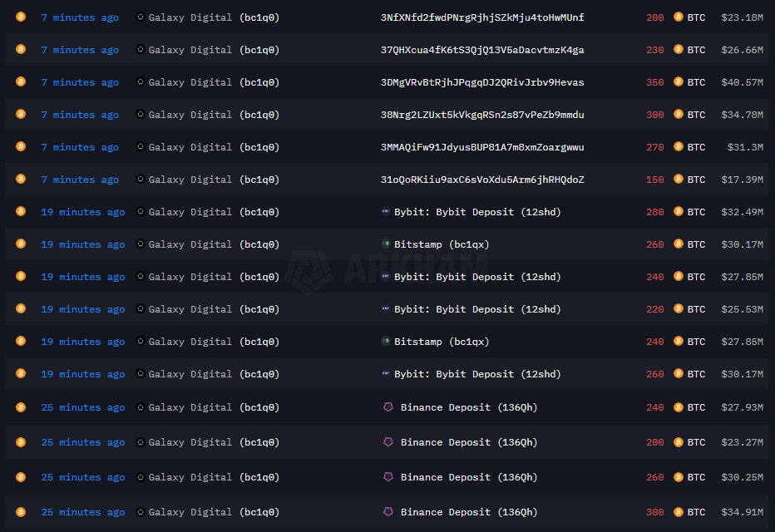The width and height of the screenshot is (775, 532).
Task: Open Binance Deposit (136Qh) in the $34.91M row
Action: pyautogui.click(x=468, y=512)
